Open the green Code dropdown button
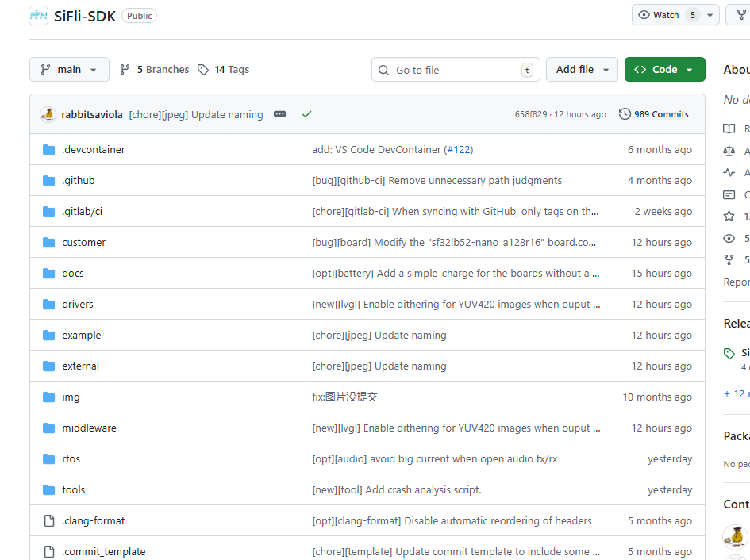This screenshot has width=750, height=560. [x=664, y=70]
